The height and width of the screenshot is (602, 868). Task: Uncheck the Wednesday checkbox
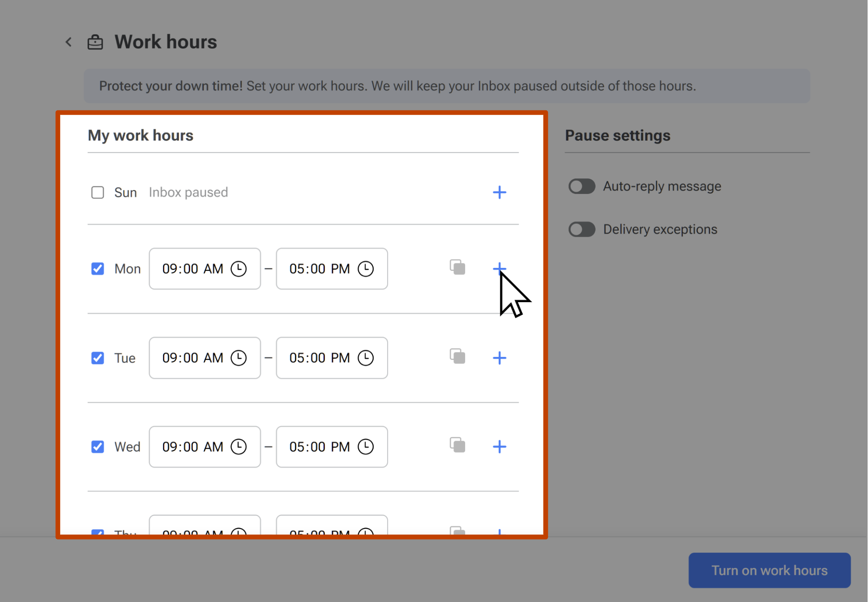pos(97,447)
